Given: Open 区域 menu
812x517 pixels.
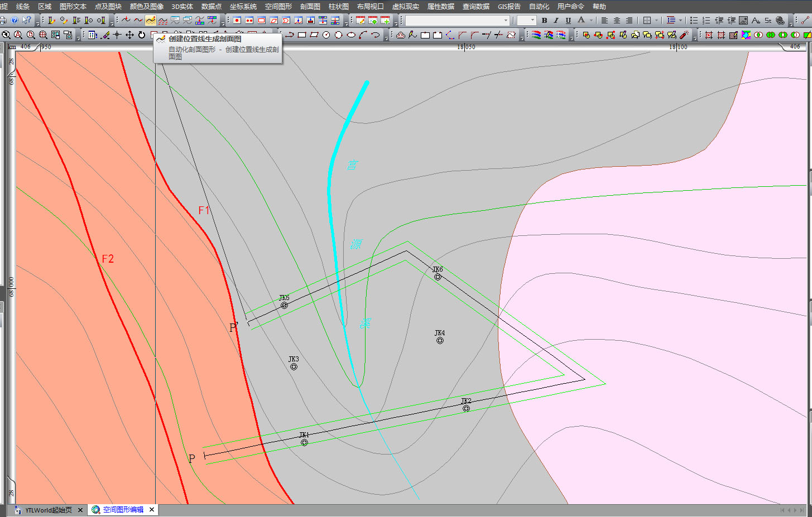Looking at the screenshot, I should 45,6.
